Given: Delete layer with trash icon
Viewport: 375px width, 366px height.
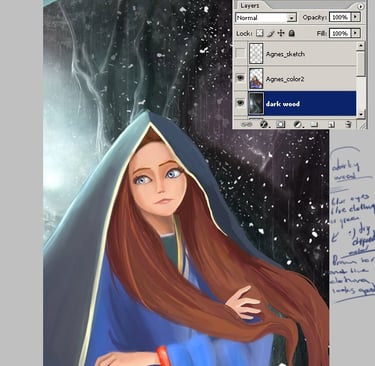Looking at the screenshot, I should coord(348,124).
